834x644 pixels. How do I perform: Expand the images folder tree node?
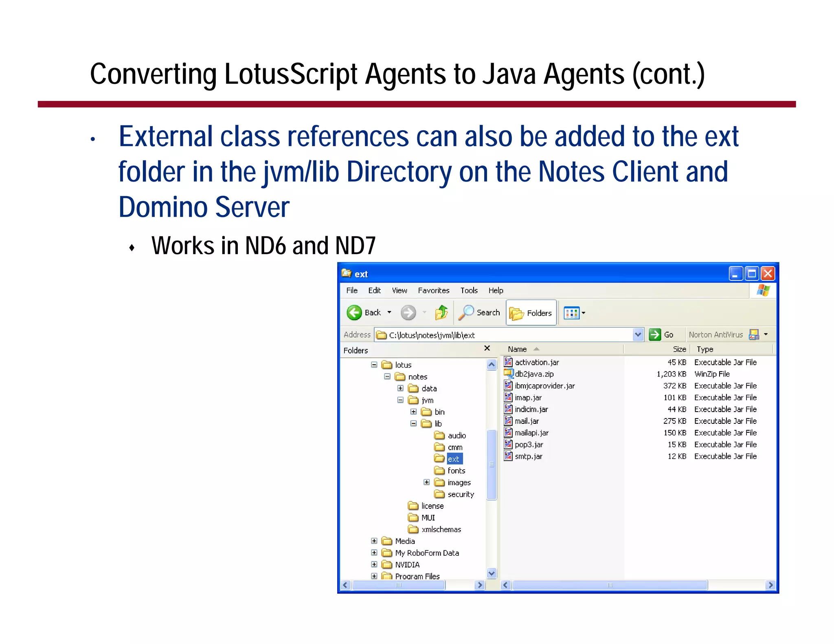[x=426, y=482]
